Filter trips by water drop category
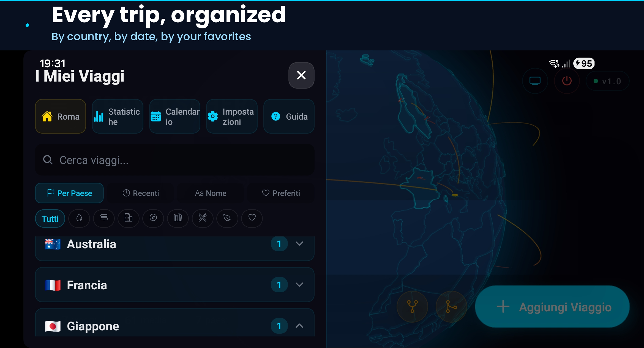Image resolution: width=644 pixels, height=348 pixels. [79, 218]
